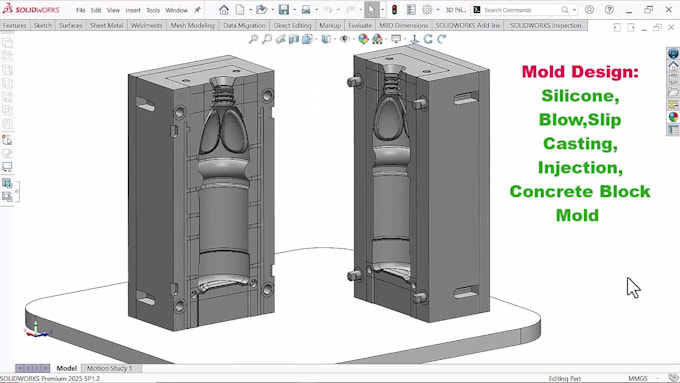Click the Previous View icon
The height and width of the screenshot is (383, 680).
click(x=281, y=39)
